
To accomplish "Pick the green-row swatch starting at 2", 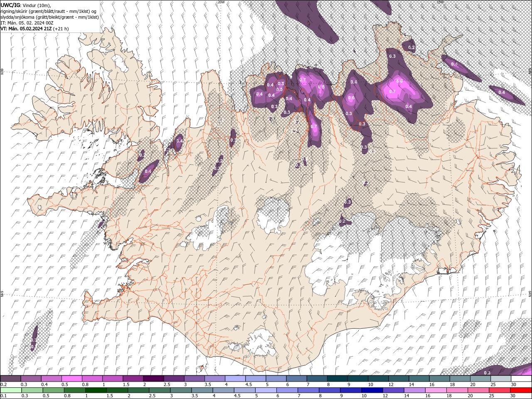I will (x=138, y=390).
